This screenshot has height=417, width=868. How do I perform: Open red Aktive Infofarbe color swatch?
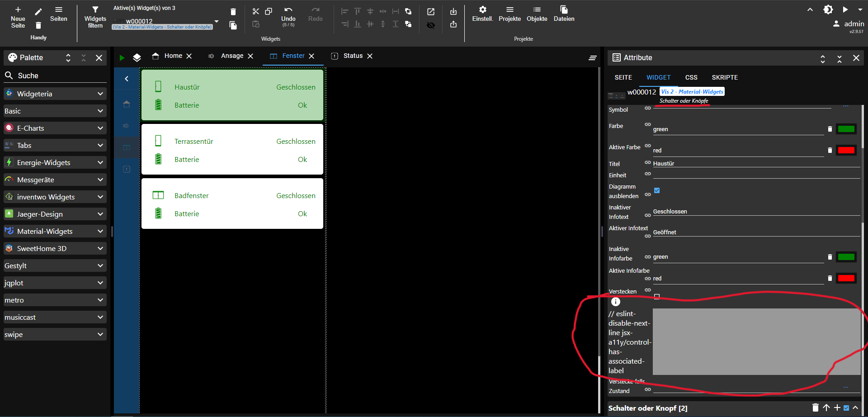[846, 278]
